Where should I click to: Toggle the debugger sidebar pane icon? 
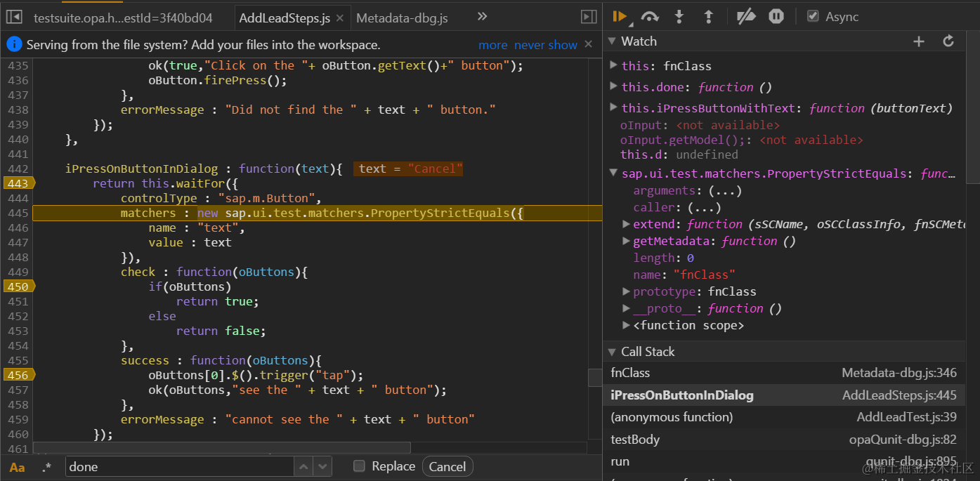pyautogui.click(x=589, y=17)
